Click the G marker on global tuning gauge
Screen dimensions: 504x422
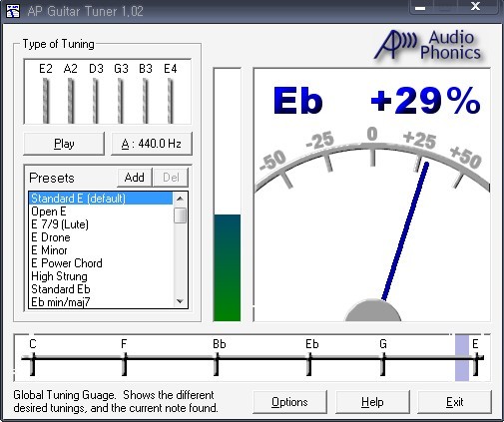pyautogui.click(x=383, y=358)
